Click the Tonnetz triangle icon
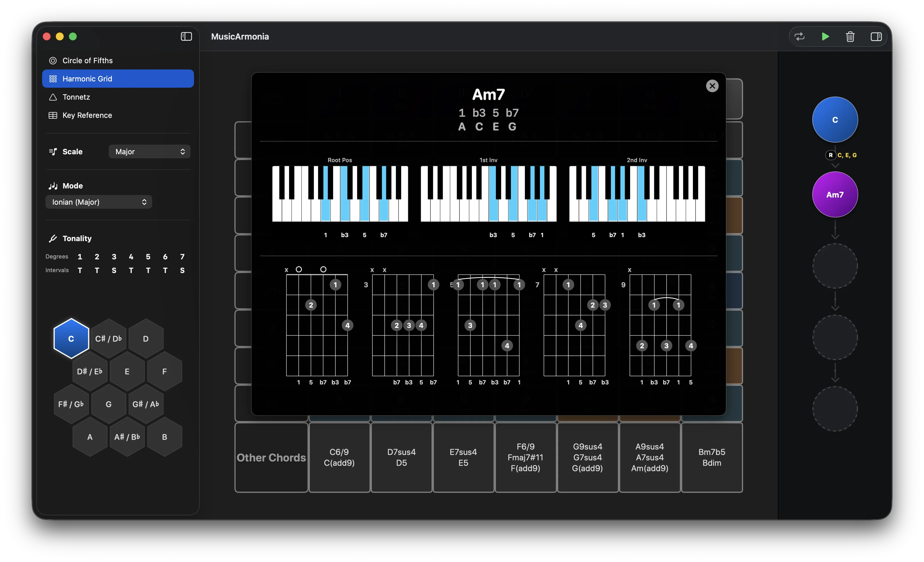Screen dimensions: 924x562 [x=53, y=97]
